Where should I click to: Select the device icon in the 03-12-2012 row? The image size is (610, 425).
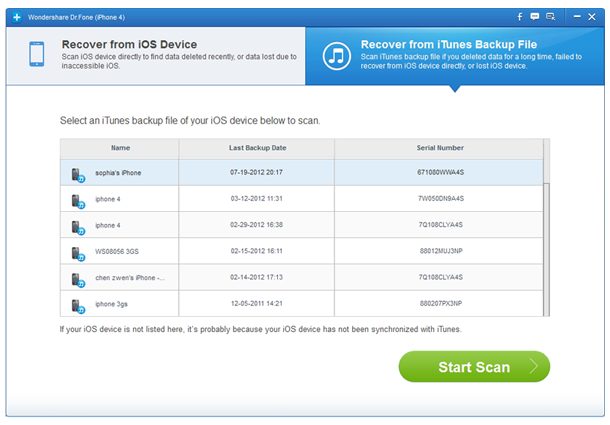pyautogui.click(x=78, y=202)
